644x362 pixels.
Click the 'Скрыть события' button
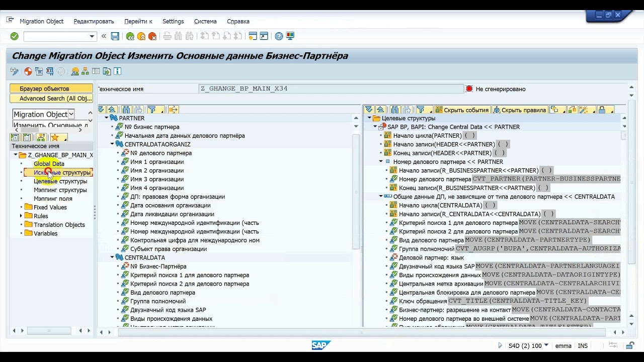462,110
